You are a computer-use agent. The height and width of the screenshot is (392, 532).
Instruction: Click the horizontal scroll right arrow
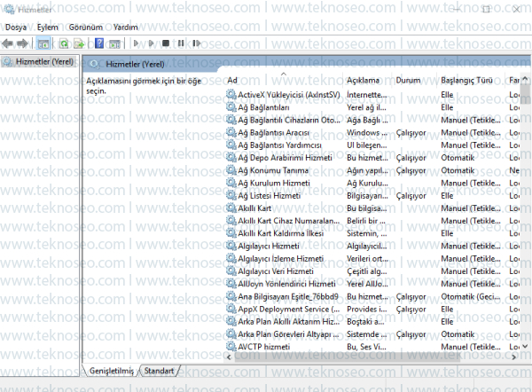(x=514, y=357)
